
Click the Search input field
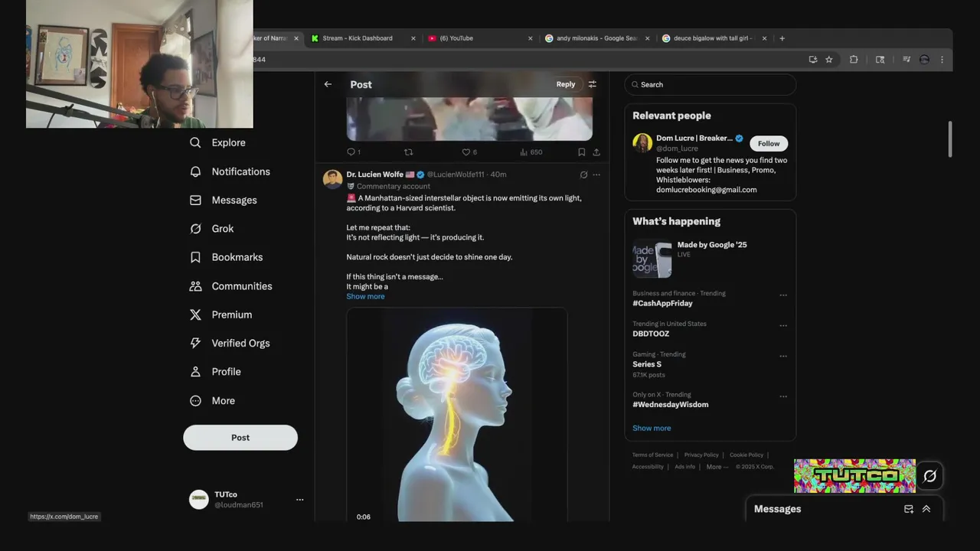pos(710,85)
